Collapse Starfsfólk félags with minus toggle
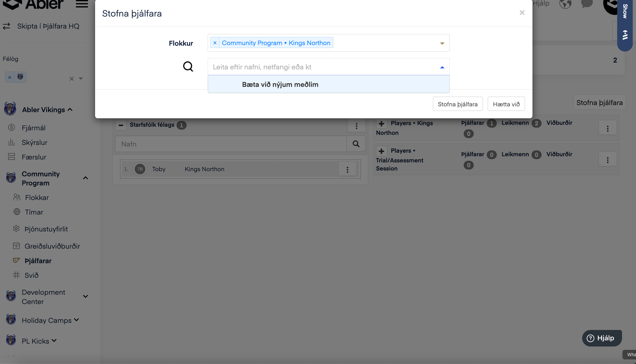This screenshot has height=364, width=636. pos(121,125)
